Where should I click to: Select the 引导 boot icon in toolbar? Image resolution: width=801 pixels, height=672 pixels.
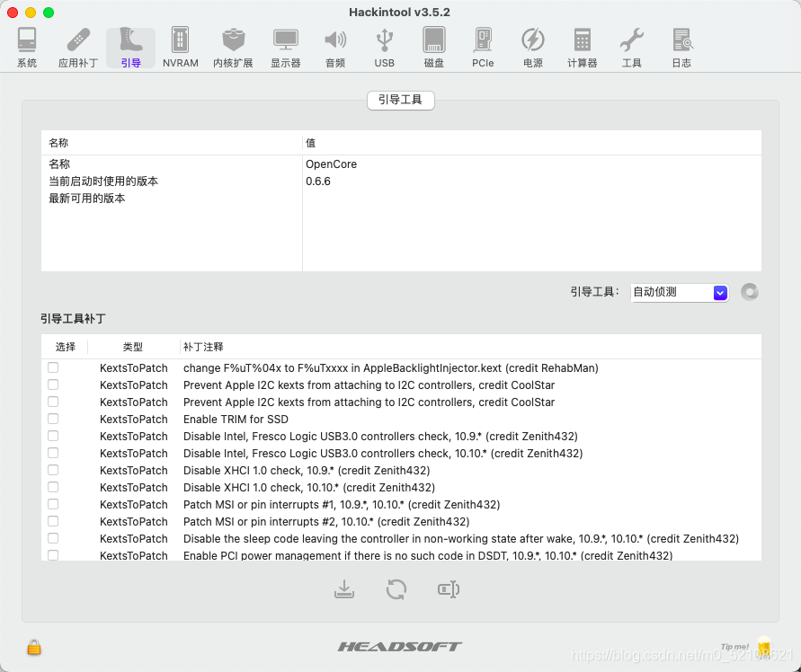[130, 48]
